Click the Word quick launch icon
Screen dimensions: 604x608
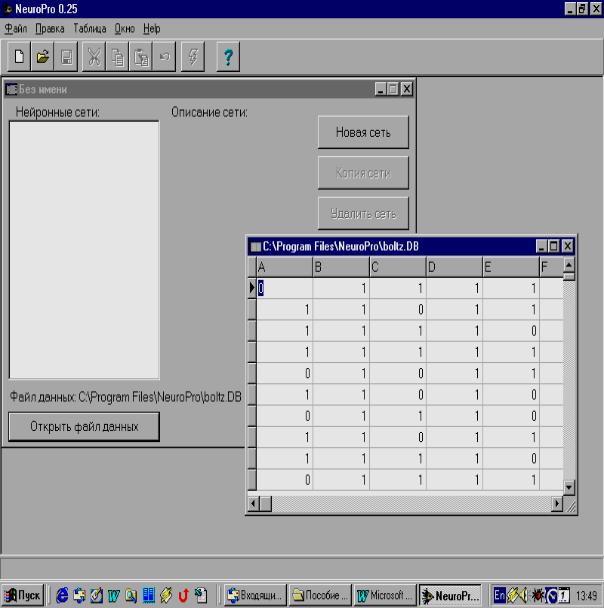114,595
